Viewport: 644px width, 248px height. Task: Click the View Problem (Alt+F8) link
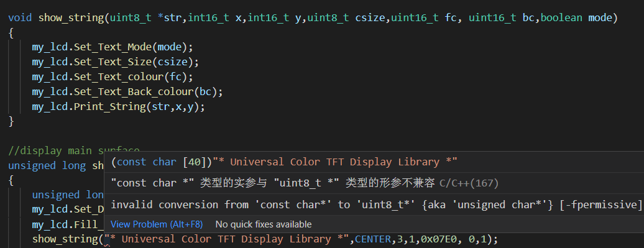tap(157, 224)
